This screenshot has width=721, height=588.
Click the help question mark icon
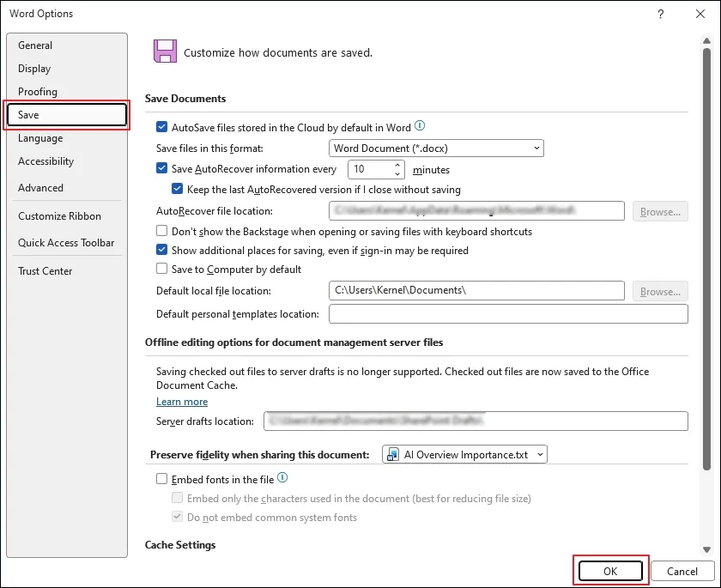pos(661,14)
